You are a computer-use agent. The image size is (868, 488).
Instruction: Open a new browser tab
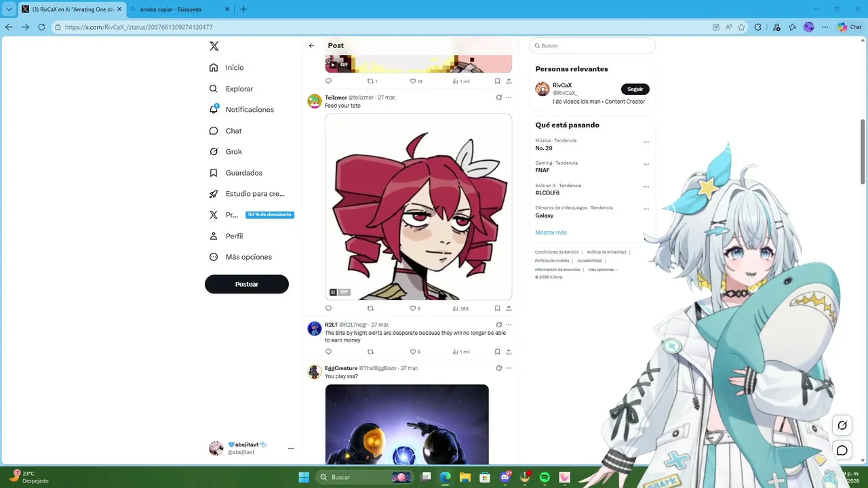(x=243, y=9)
